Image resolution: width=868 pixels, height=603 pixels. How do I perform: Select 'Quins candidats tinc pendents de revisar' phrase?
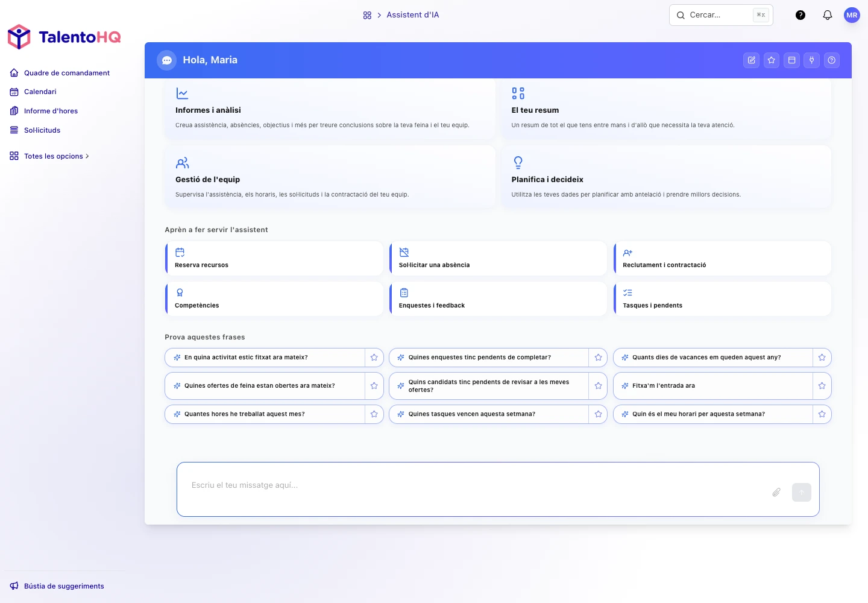[489, 386]
